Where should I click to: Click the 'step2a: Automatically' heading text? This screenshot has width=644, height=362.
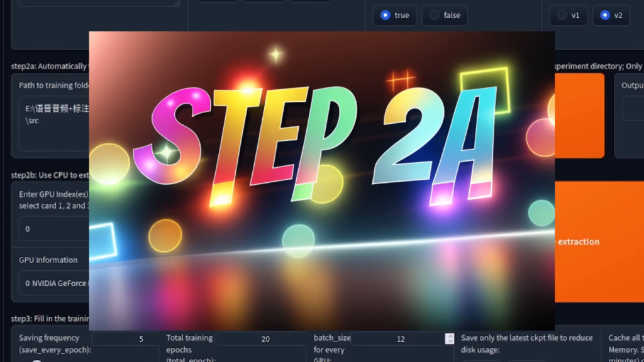point(49,66)
